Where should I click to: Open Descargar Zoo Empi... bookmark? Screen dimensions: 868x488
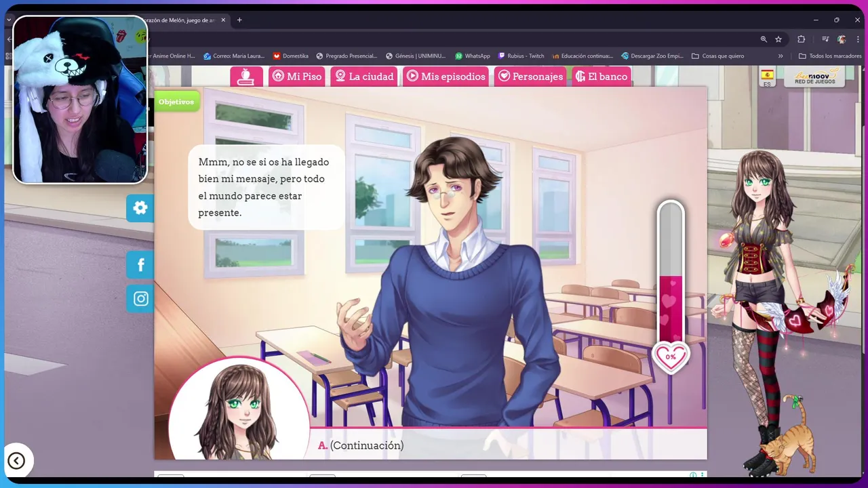(x=652, y=56)
